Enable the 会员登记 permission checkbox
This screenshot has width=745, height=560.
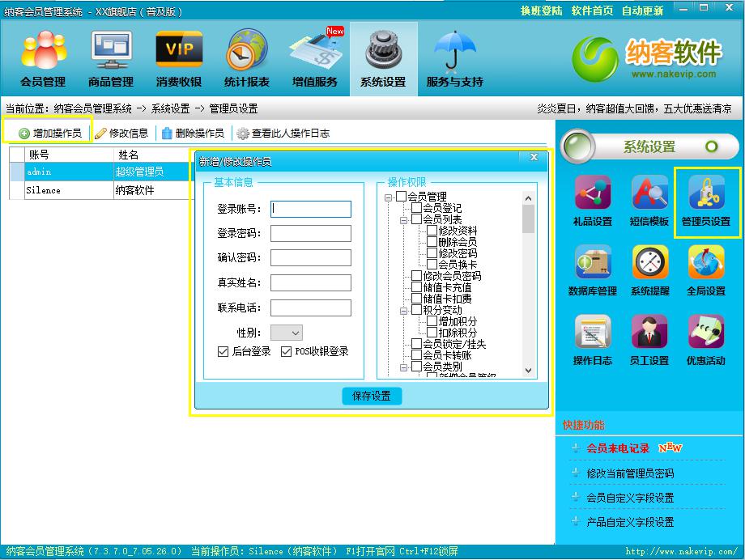(417, 208)
